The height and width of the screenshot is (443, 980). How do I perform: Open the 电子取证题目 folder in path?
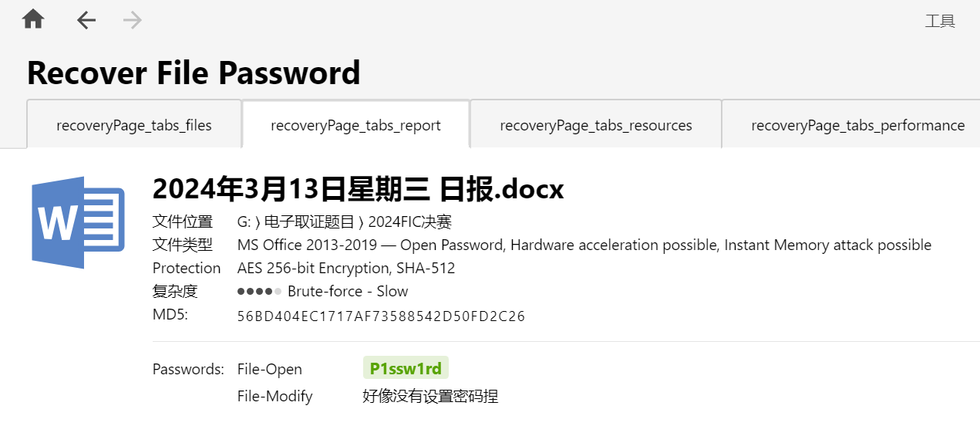click(309, 222)
